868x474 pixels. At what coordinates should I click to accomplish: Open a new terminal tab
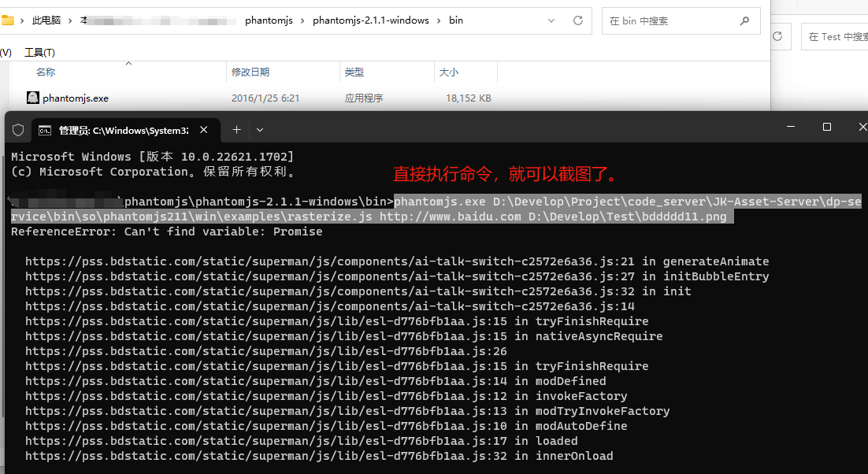(236, 130)
